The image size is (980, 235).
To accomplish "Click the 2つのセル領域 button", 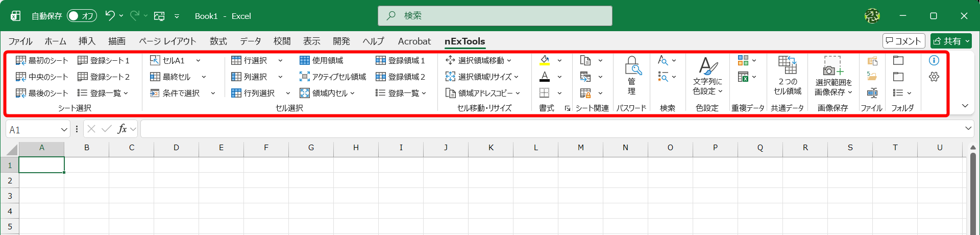I will click(x=787, y=76).
